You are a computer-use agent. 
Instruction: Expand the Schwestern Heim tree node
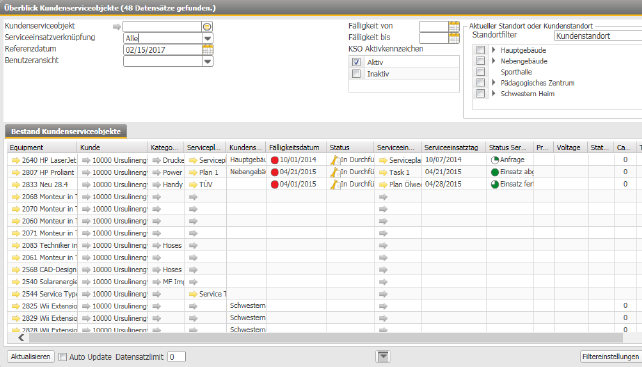click(x=494, y=93)
